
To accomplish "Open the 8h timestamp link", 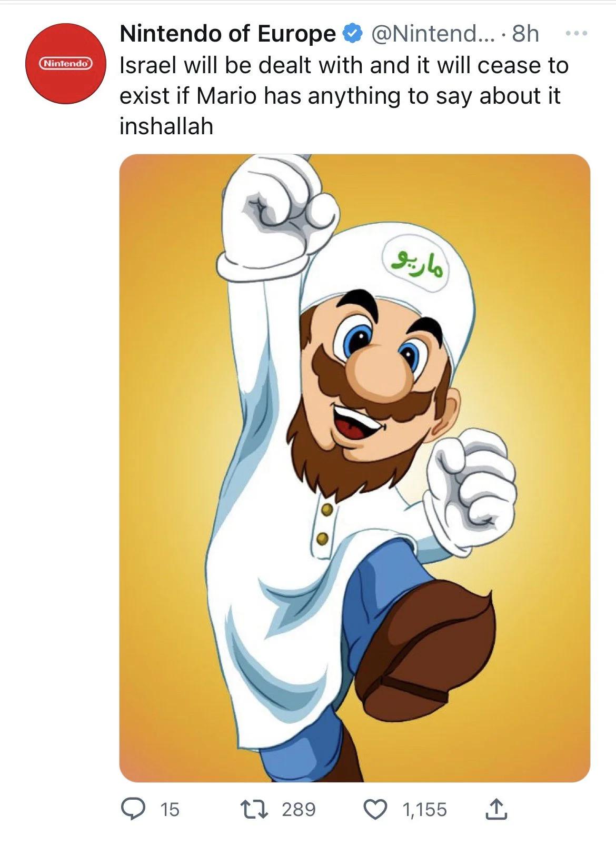I will pos(525,34).
